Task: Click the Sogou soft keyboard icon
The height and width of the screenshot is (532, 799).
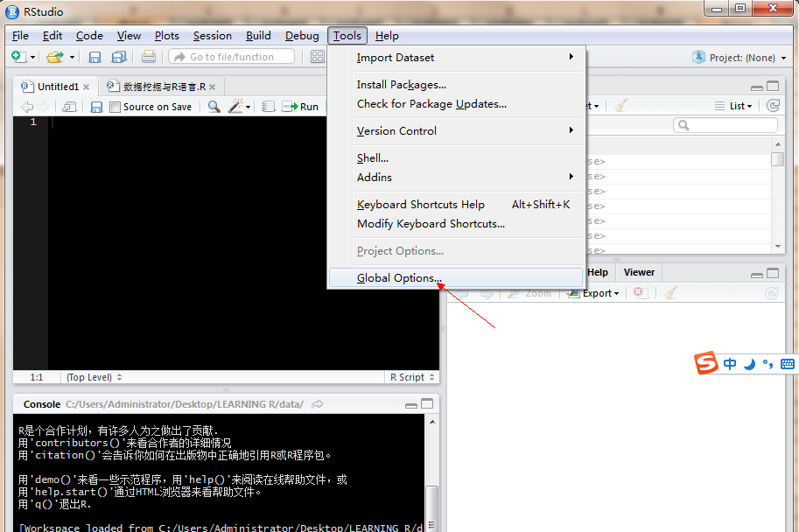Action: tap(788, 364)
